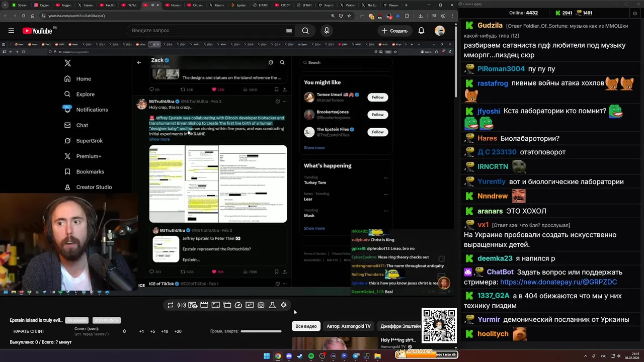Click the КОПИРОВАТЬ button
The image size is (644, 362).
[106, 320]
